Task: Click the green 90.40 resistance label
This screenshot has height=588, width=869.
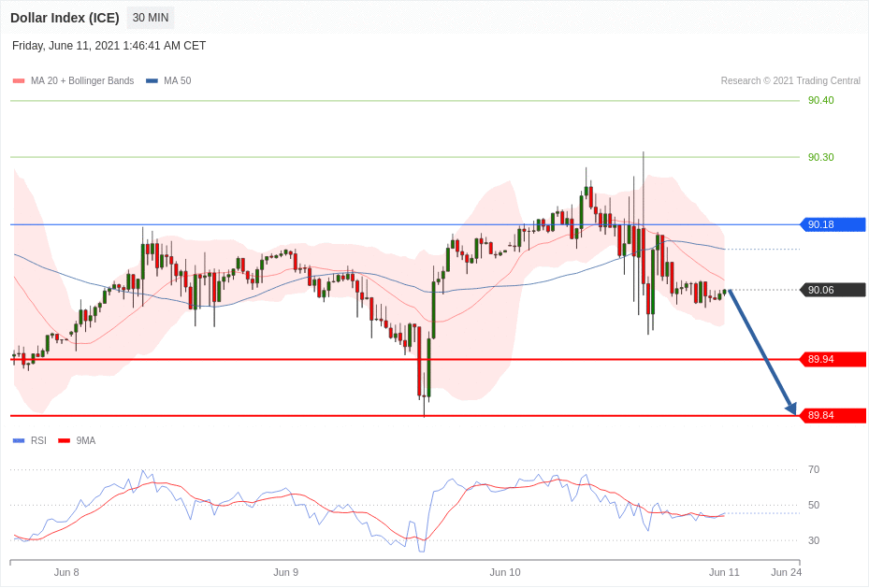Action: point(820,100)
